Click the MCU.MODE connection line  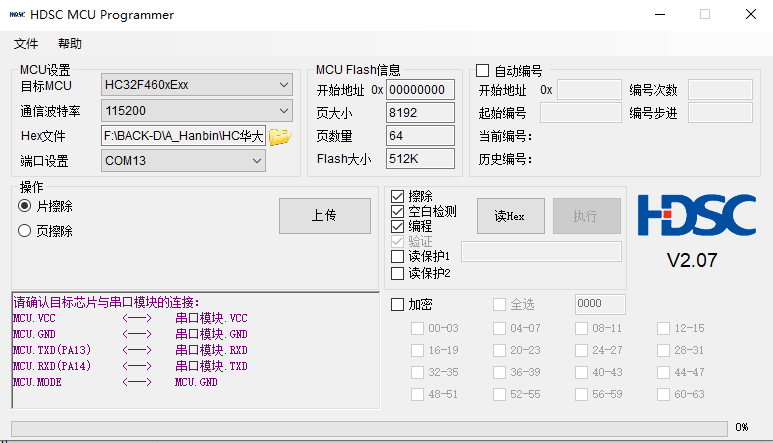click(x=115, y=382)
